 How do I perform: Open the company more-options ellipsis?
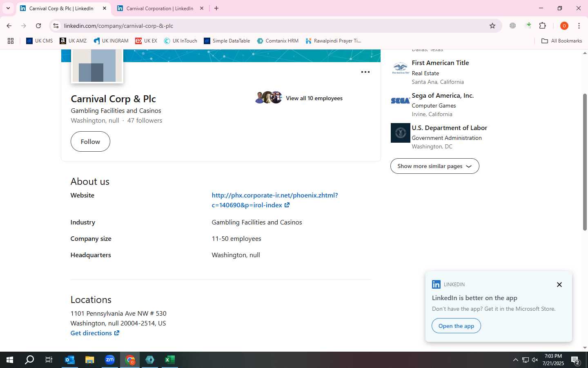[x=365, y=72]
